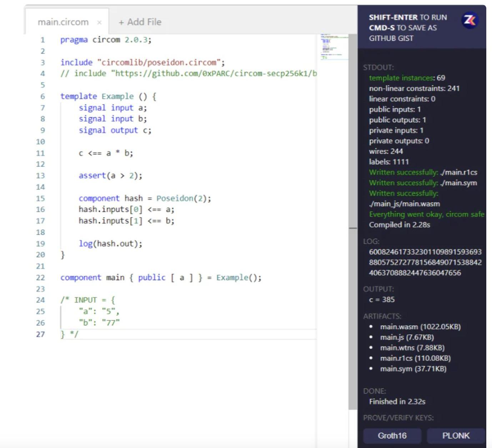Click line number 13 in the gutter
Image resolution: width=492 pixels, height=448 pixels.
point(40,176)
